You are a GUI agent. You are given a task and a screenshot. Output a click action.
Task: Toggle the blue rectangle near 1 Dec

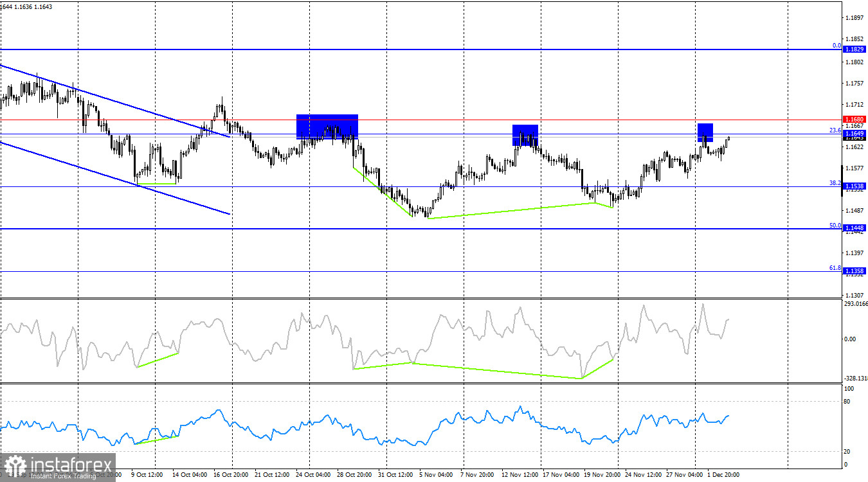[705, 133]
